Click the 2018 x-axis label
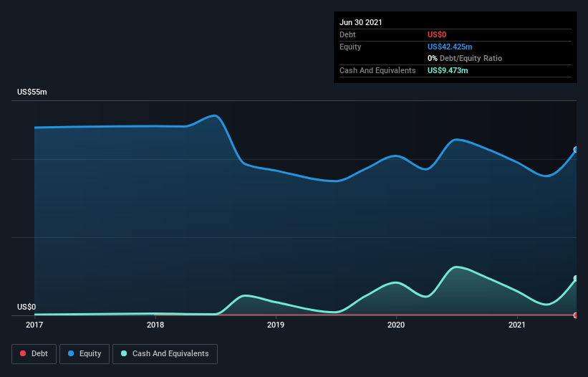This screenshot has width=588, height=377. pyautogui.click(x=155, y=325)
